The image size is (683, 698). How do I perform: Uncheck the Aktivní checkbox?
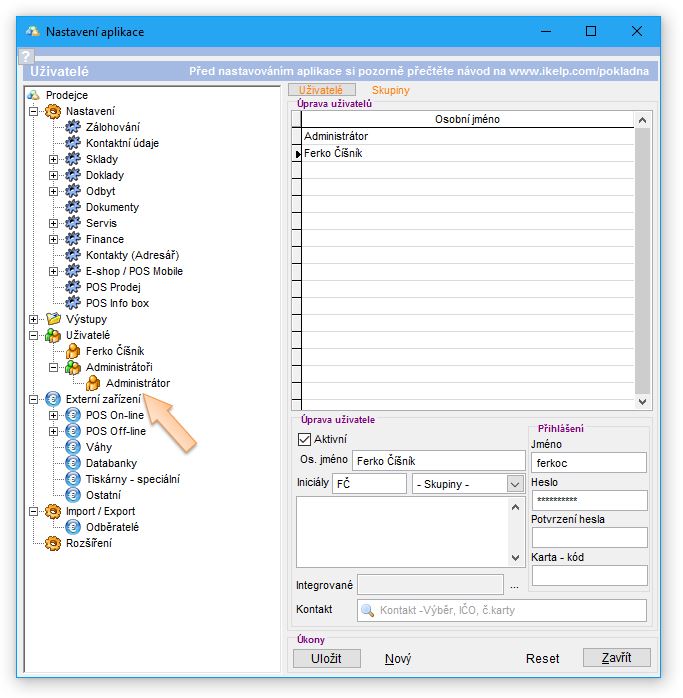point(305,439)
